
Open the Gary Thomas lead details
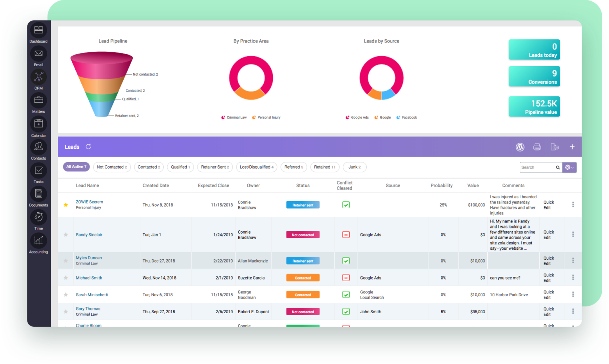(88, 308)
